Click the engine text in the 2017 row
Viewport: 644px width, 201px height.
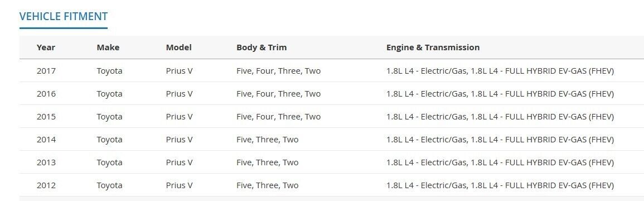pyautogui.click(x=500, y=71)
